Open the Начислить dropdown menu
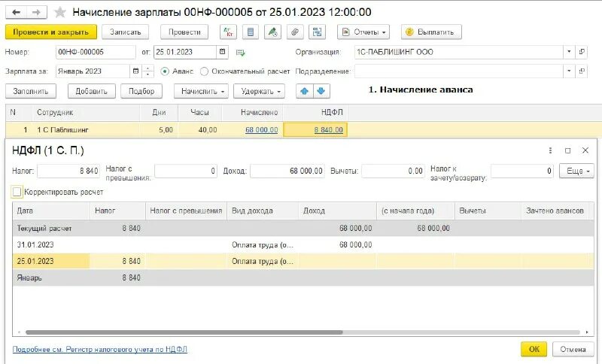 pyautogui.click(x=201, y=91)
